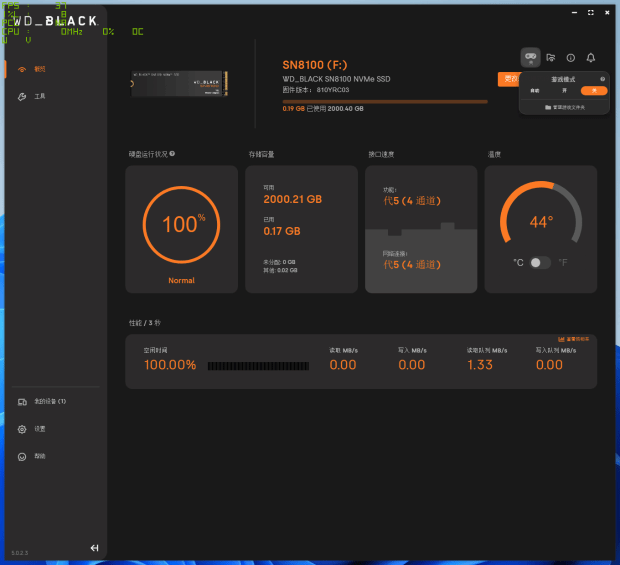The width and height of the screenshot is (620, 565).
Task: Click the game mode controller icon
Action: point(530,56)
